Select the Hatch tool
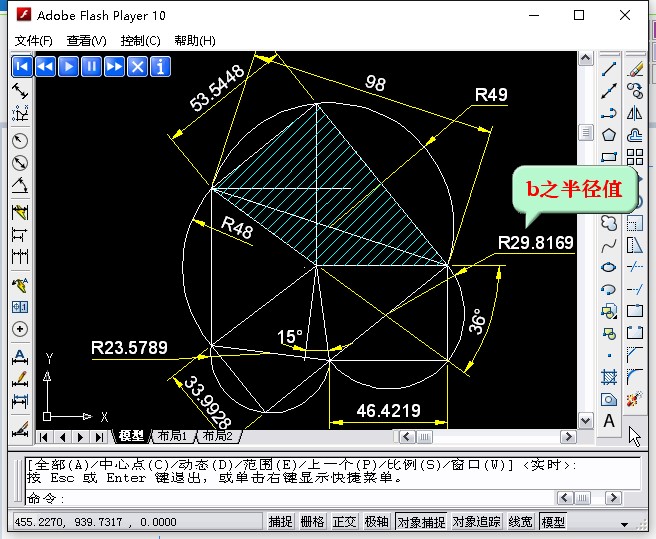 coord(609,377)
